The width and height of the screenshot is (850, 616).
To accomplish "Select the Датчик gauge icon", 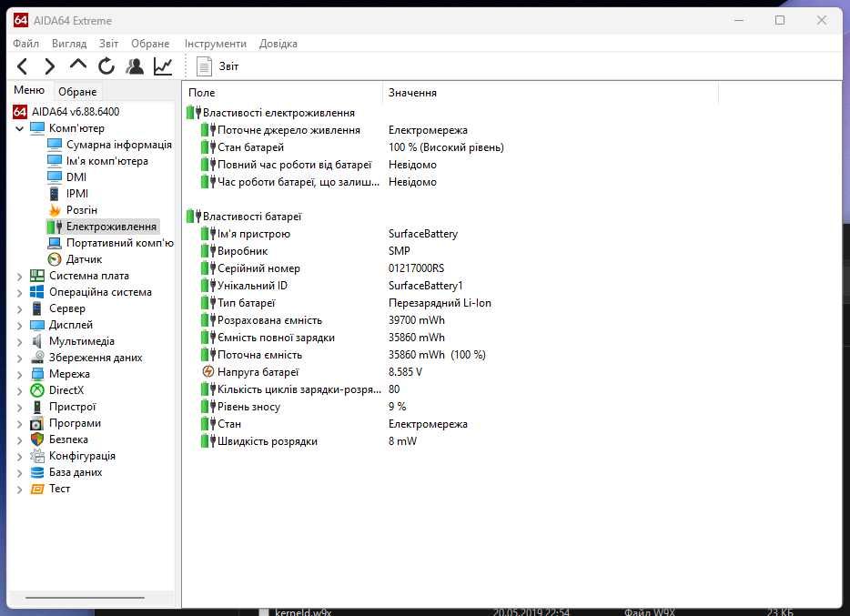I will 55,259.
